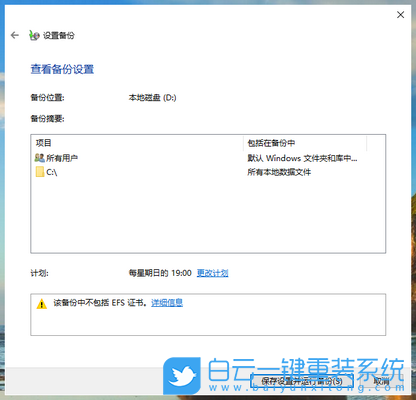416x400 pixels.
Task: Click the 设置备份 window title text
Action: pos(59,35)
